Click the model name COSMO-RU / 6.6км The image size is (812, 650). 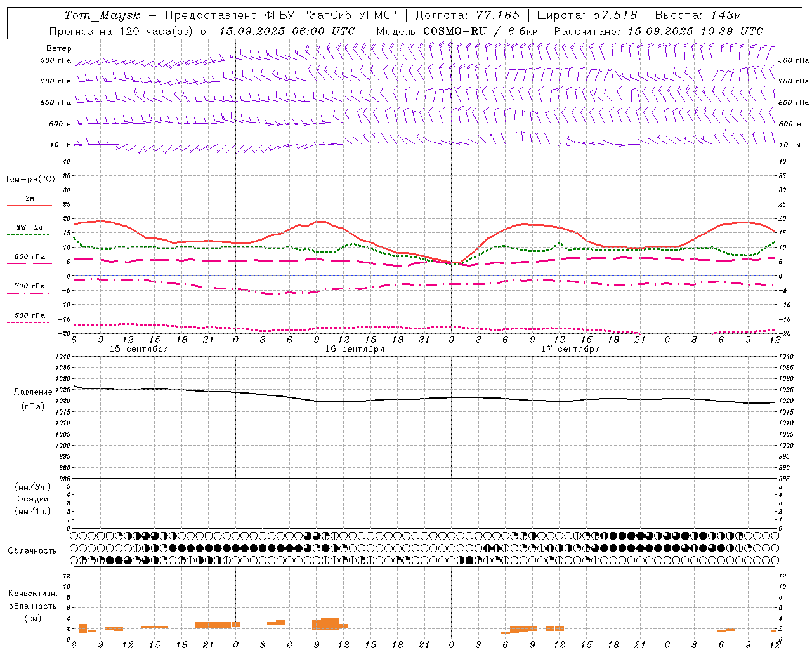coord(480,31)
